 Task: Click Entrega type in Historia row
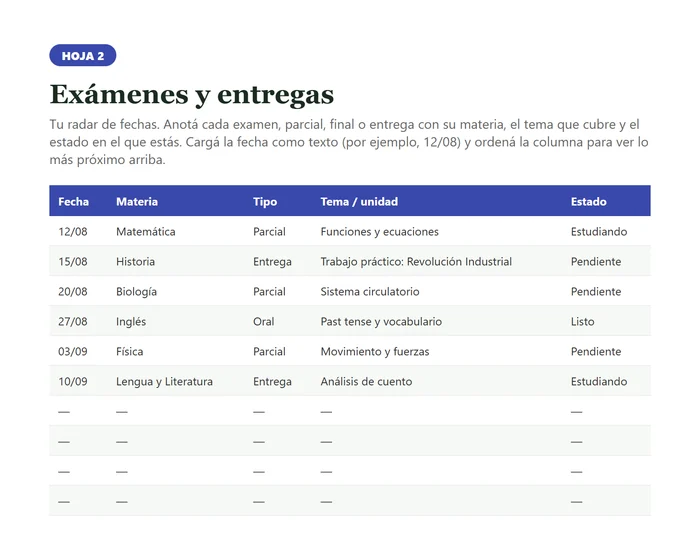272,262
